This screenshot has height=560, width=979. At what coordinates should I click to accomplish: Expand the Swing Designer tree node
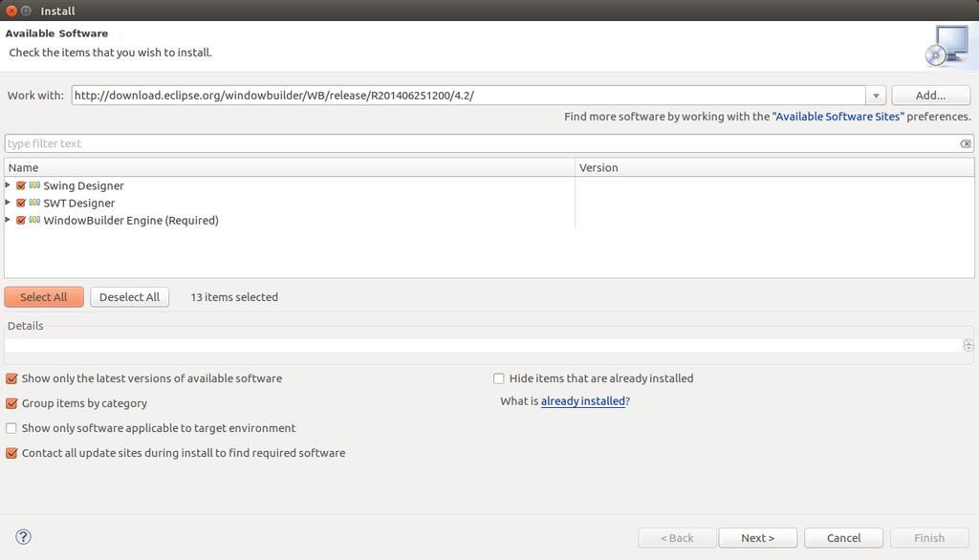(x=8, y=184)
